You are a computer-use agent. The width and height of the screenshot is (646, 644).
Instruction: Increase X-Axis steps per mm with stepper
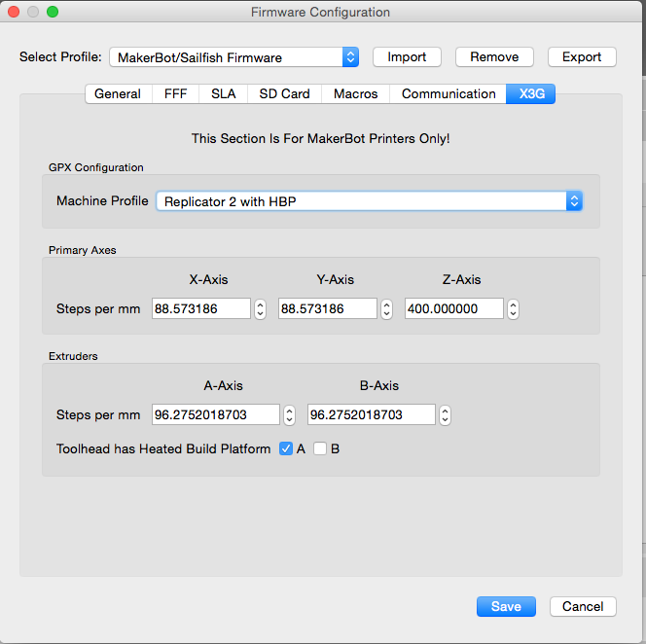(x=260, y=304)
